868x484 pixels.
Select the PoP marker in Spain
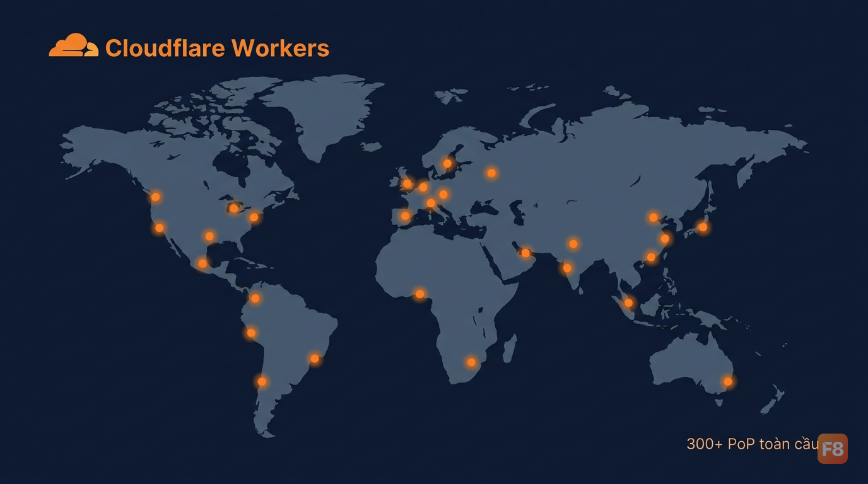coord(405,216)
